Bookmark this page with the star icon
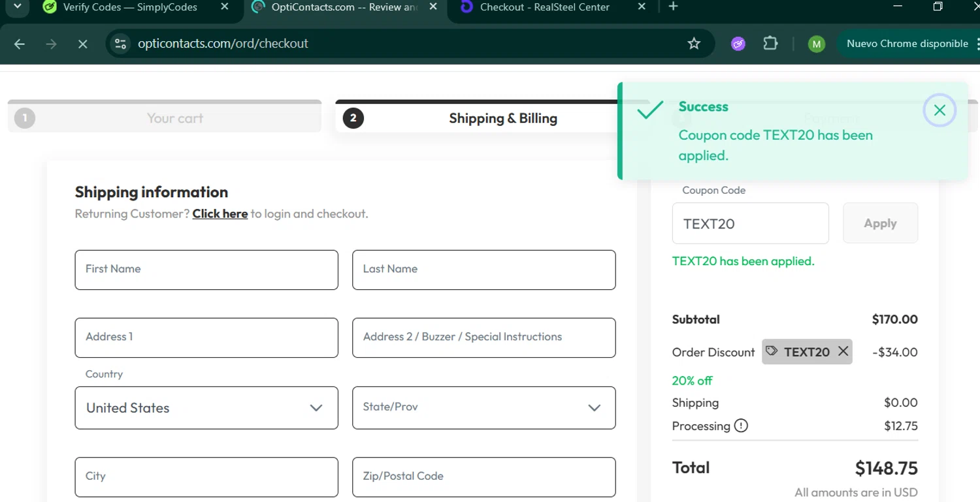 pos(694,44)
